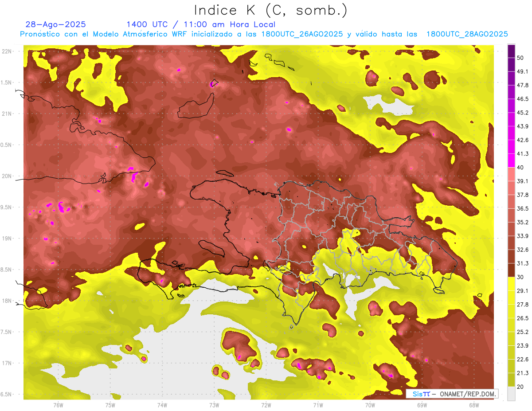The image size is (532, 411).
Task: Click the "76W" longitude axis label
Action: 58,405
